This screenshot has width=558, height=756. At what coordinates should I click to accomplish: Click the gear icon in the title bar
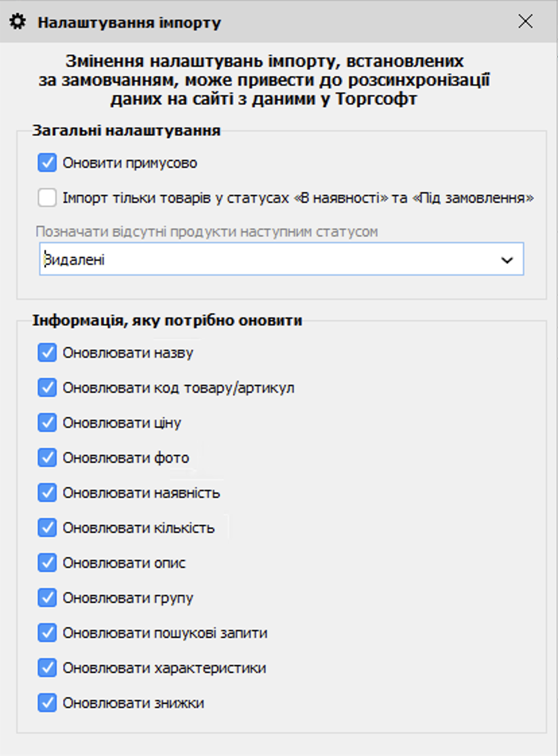pos(18,21)
